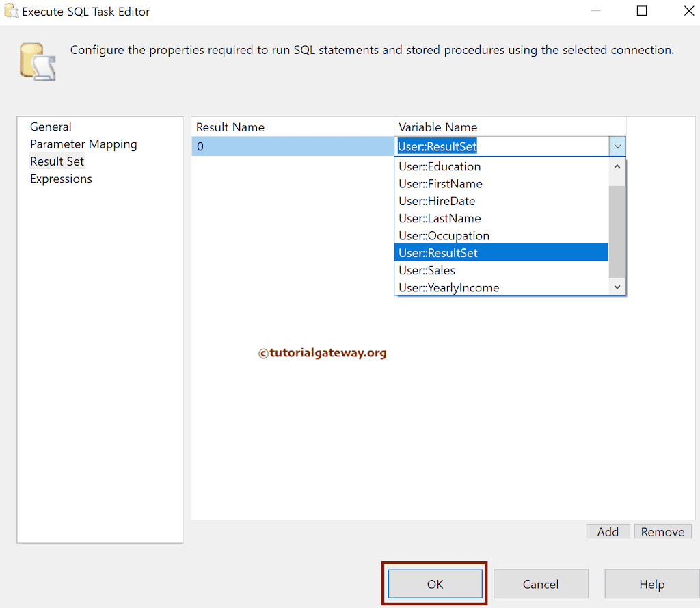Open the Expressions page
Image resolution: width=700 pixels, height=608 pixels.
point(61,179)
